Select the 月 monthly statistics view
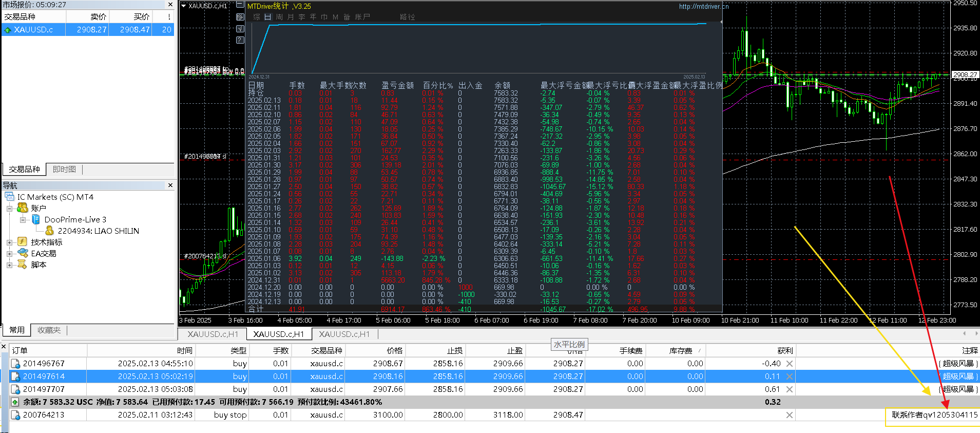This screenshot has height=433, width=980. pyautogui.click(x=291, y=17)
